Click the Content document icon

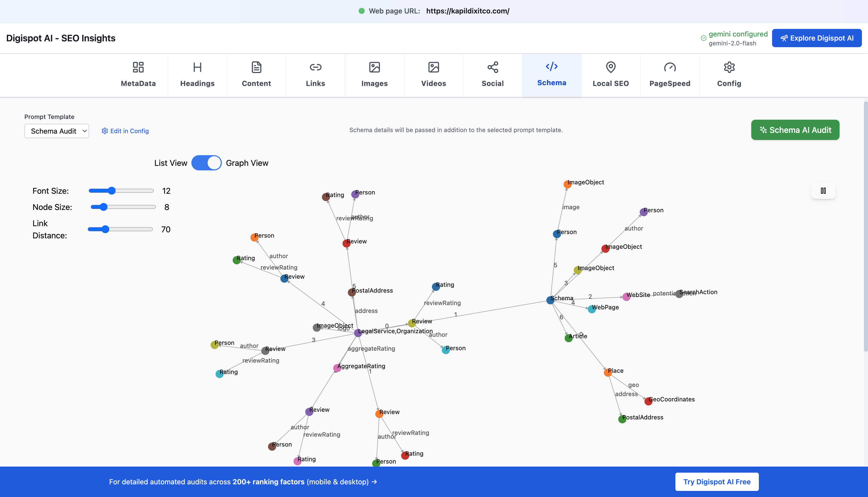(x=256, y=68)
